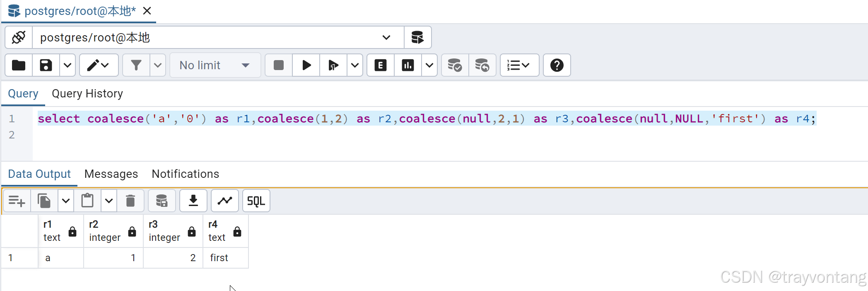The width and height of the screenshot is (868, 291).
Task: Click the r2 integer column header
Action: point(113,231)
